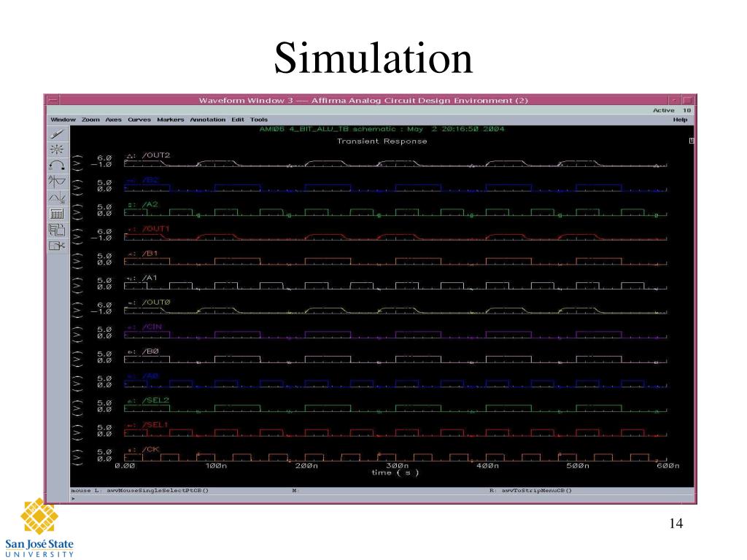Select the vertical-cursor-on-wave toolbar icon
Screen dimensions: 747x560
(57, 182)
